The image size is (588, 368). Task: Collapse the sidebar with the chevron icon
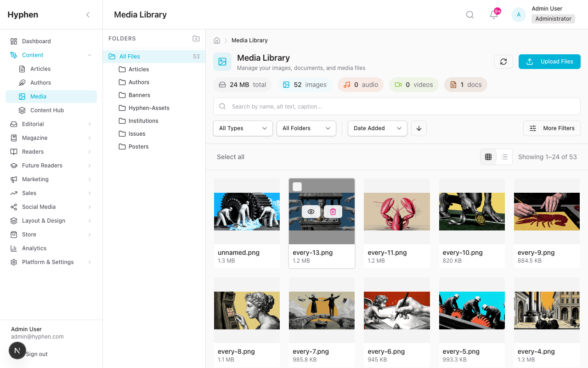[88, 15]
